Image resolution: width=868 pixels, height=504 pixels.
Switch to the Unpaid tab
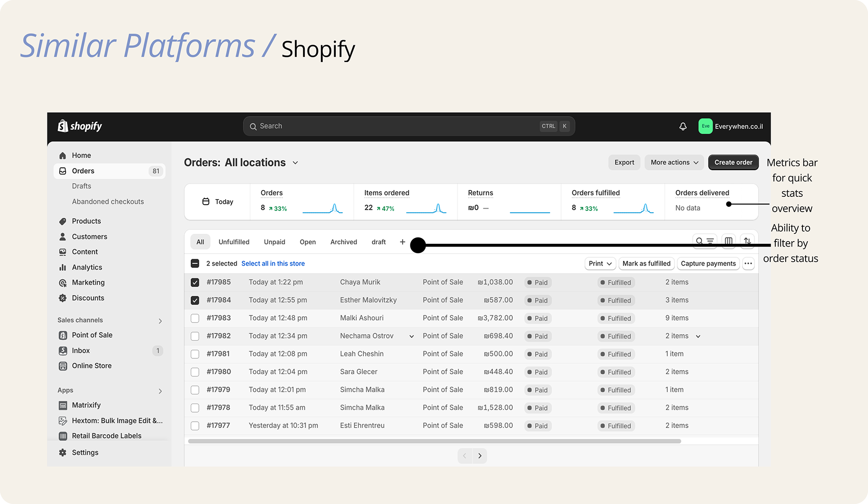point(274,242)
